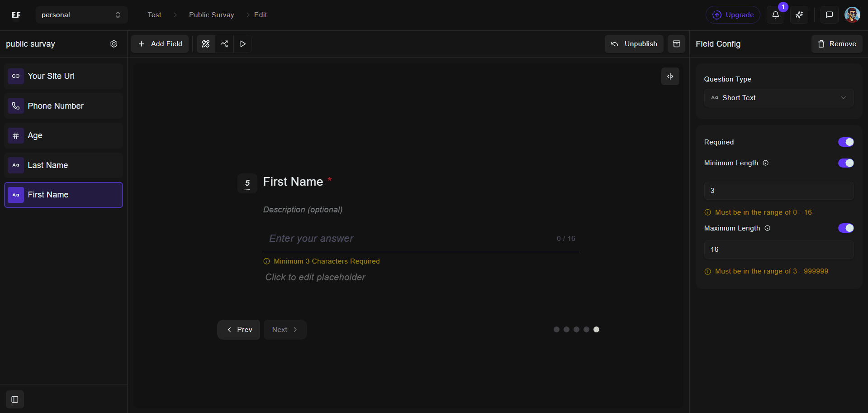Expand the personal workspace switcher
868x413 pixels.
pyautogui.click(x=81, y=15)
